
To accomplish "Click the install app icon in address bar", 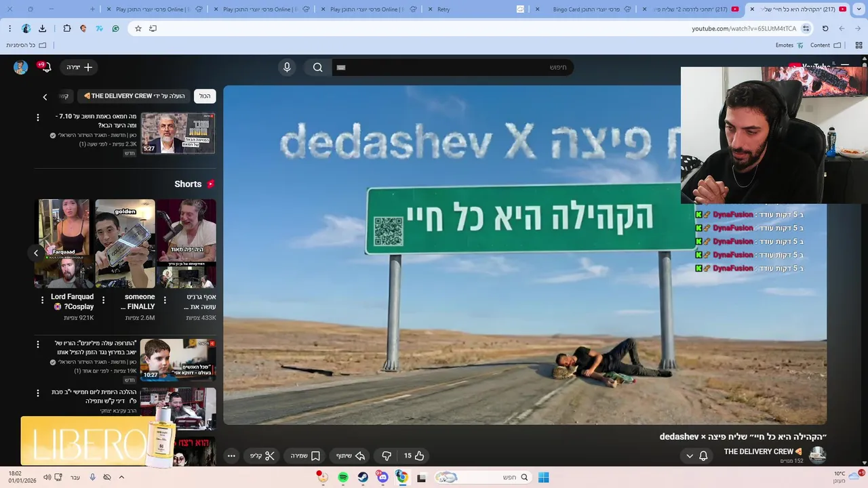I will [x=153, y=28].
